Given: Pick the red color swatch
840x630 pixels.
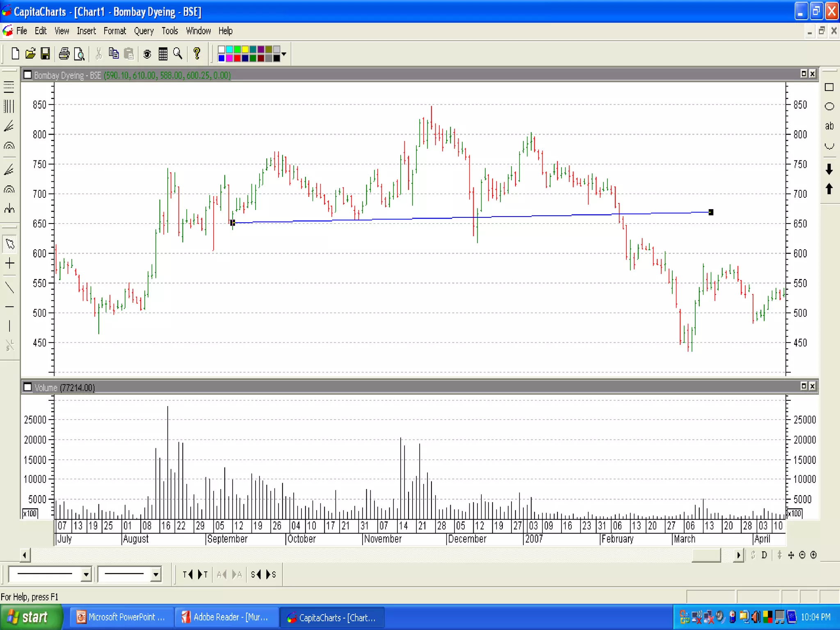Looking at the screenshot, I should (x=237, y=58).
